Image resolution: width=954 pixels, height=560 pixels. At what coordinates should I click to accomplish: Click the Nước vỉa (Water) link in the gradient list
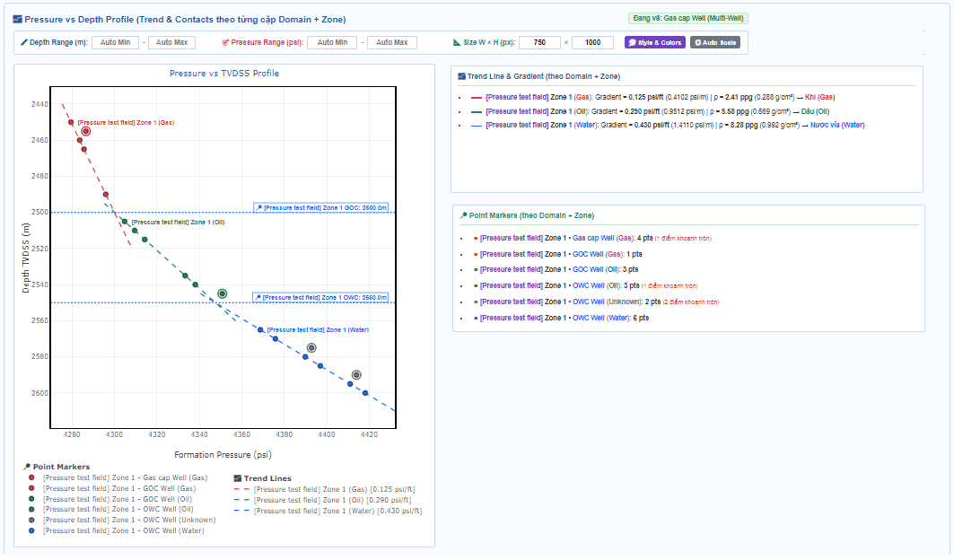click(837, 126)
